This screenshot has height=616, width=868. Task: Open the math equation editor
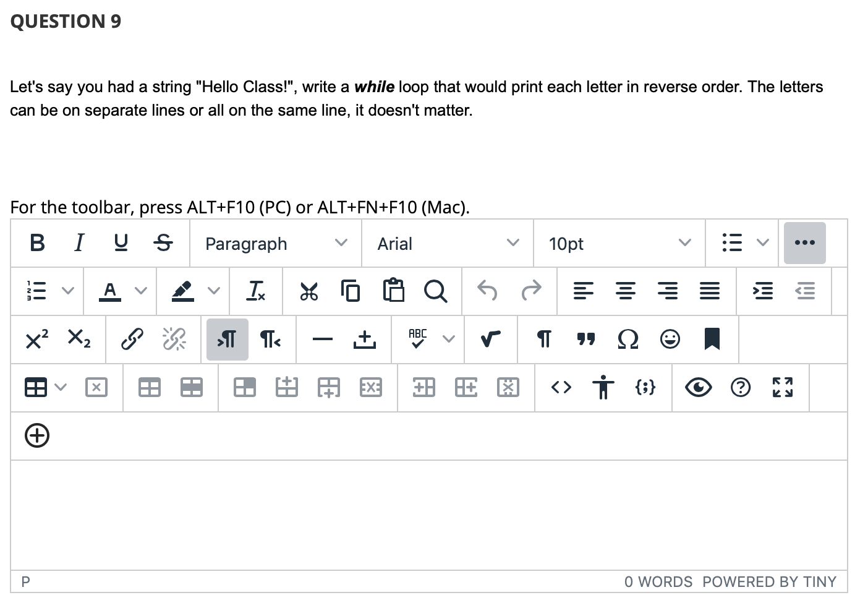[x=490, y=339]
